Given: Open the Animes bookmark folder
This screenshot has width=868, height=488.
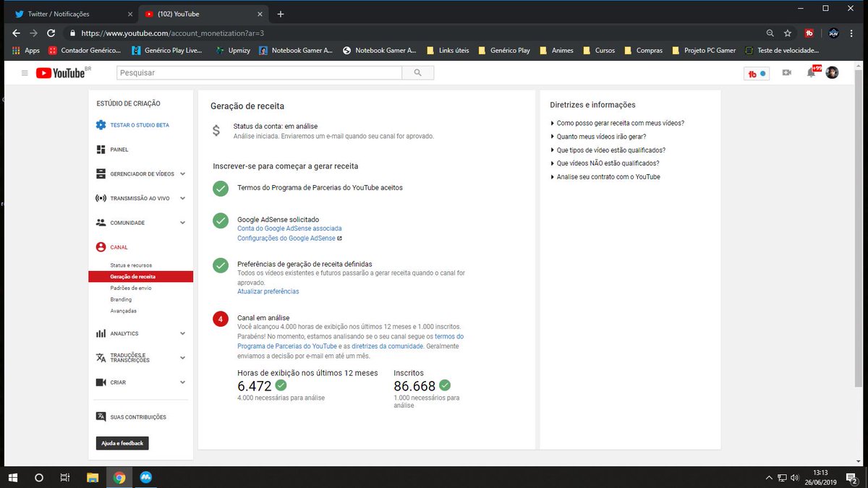Looking at the screenshot, I should (556, 51).
